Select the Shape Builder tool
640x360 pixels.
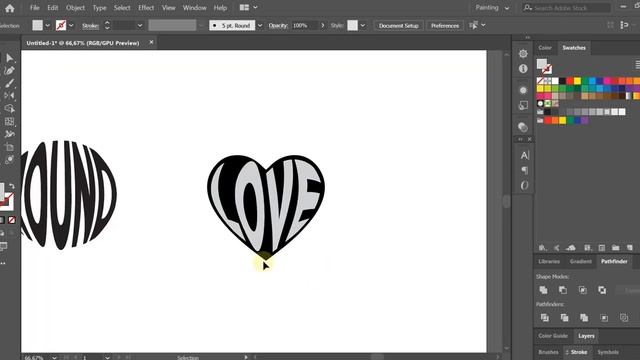[9, 109]
